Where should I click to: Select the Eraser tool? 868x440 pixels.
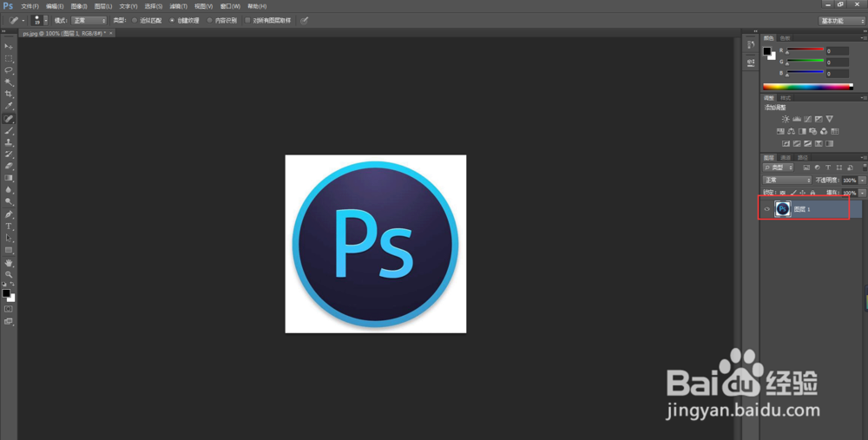click(x=9, y=166)
